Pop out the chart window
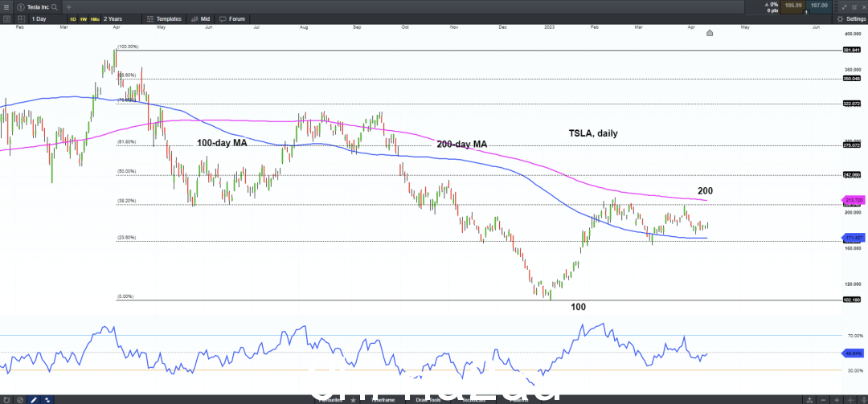The width and height of the screenshot is (868, 404). pyautogui.click(x=853, y=6)
